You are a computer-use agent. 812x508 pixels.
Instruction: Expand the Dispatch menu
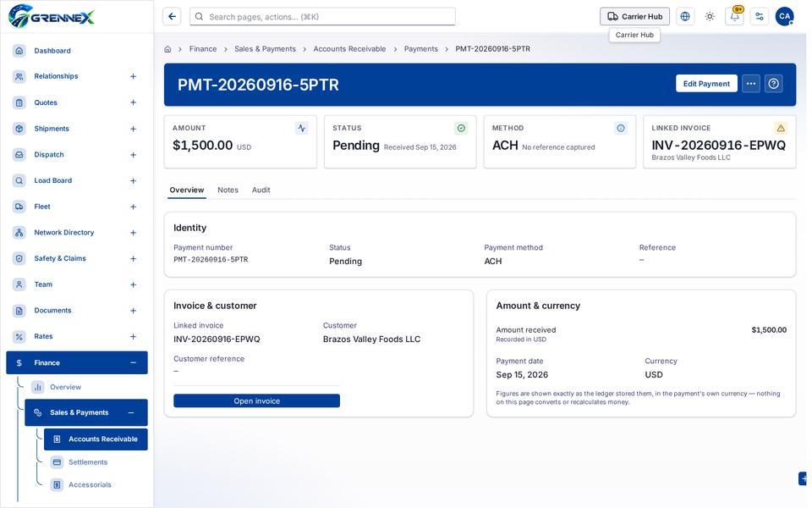coord(133,154)
